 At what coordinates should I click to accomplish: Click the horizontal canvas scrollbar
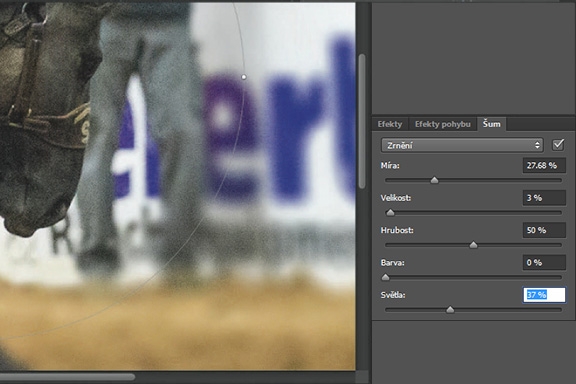coord(67,377)
